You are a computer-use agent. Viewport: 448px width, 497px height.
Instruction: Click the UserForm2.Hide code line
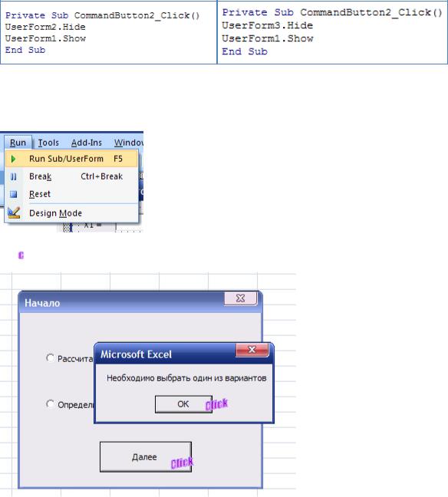click(45, 27)
